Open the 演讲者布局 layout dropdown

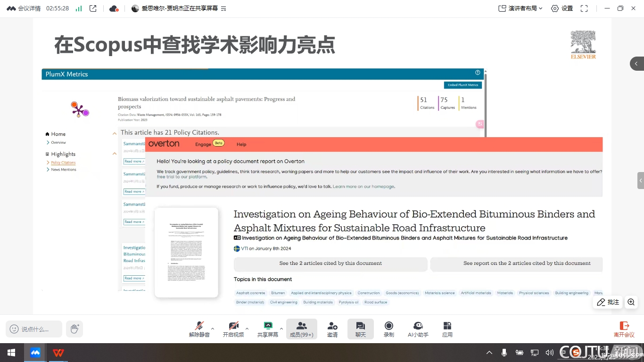(520, 8)
